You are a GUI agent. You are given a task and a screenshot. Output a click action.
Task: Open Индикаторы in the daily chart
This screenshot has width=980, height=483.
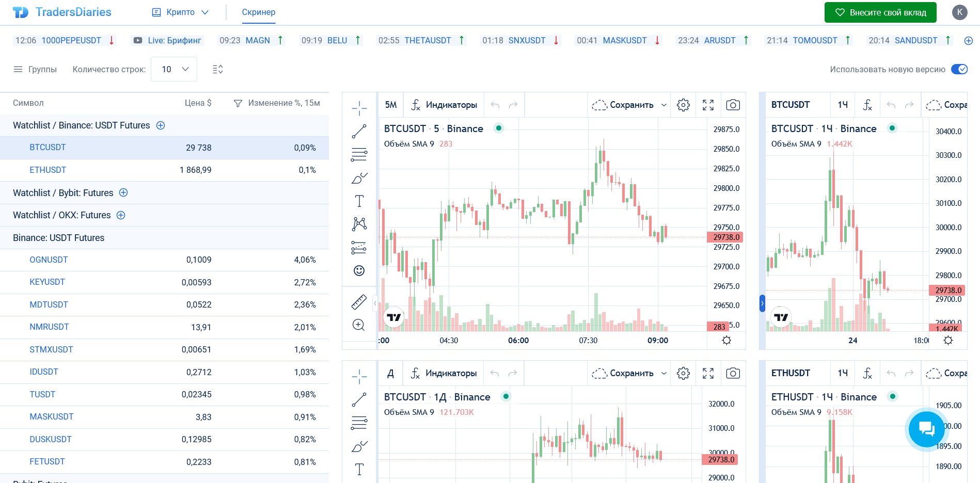click(444, 373)
